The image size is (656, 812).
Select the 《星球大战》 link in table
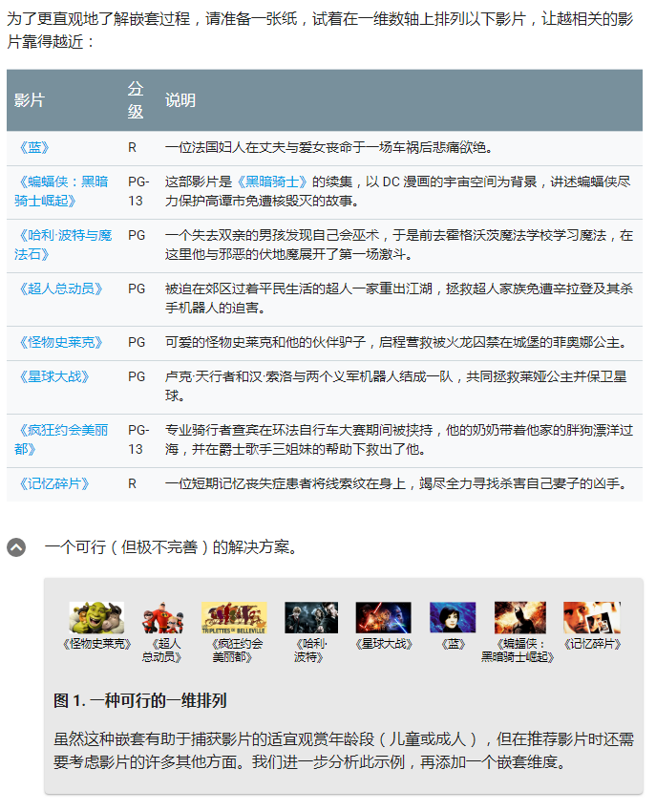tap(52, 376)
